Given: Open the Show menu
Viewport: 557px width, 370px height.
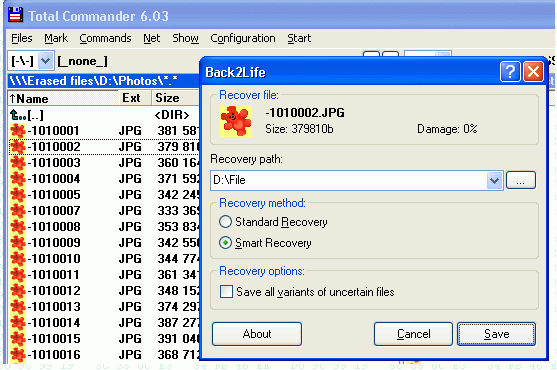Looking at the screenshot, I should coord(185,38).
